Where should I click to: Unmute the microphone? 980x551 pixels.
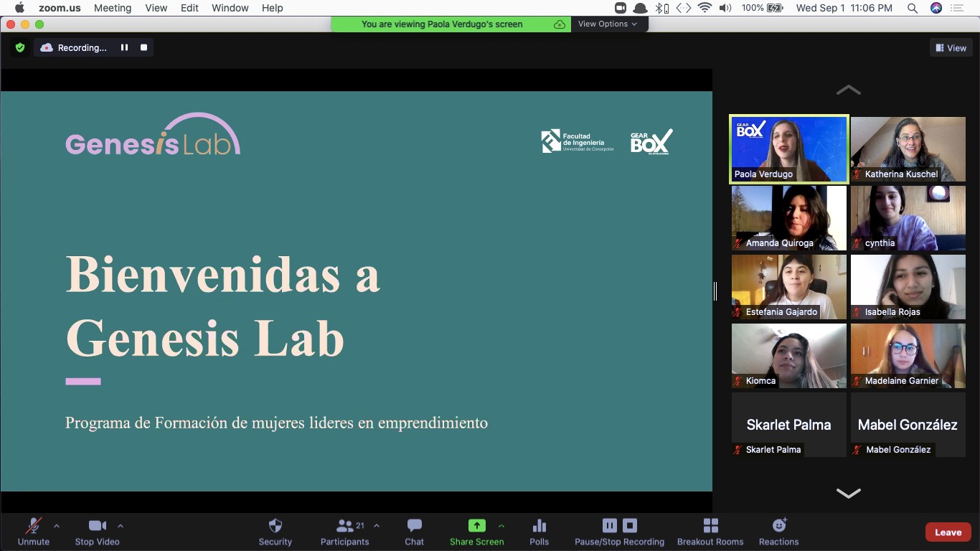click(34, 532)
